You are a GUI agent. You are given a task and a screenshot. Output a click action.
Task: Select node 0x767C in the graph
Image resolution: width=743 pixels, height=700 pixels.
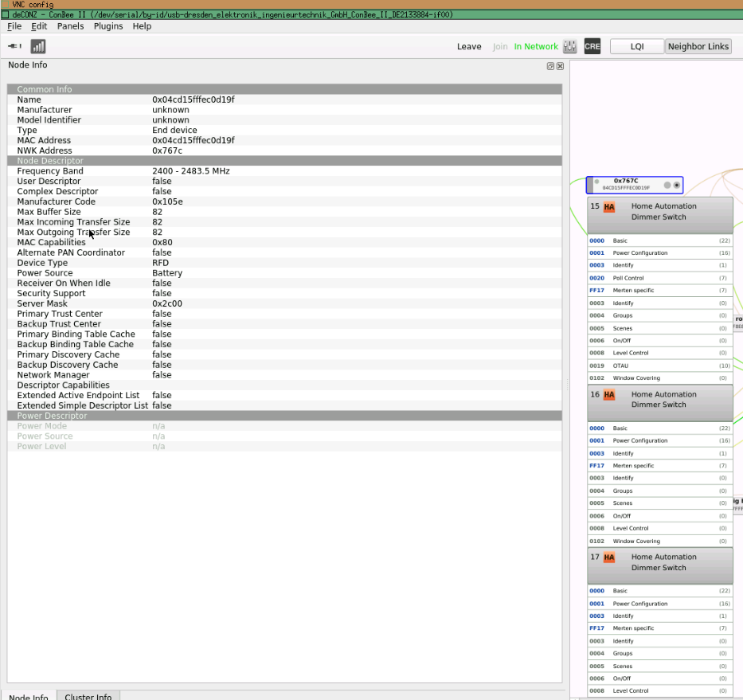pyautogui.click(x=635, y=185)
